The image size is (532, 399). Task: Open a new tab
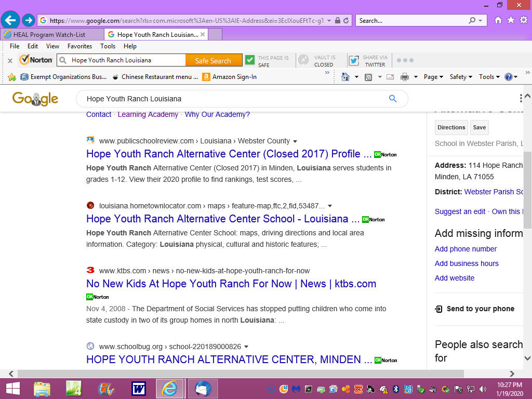point(215,34)
